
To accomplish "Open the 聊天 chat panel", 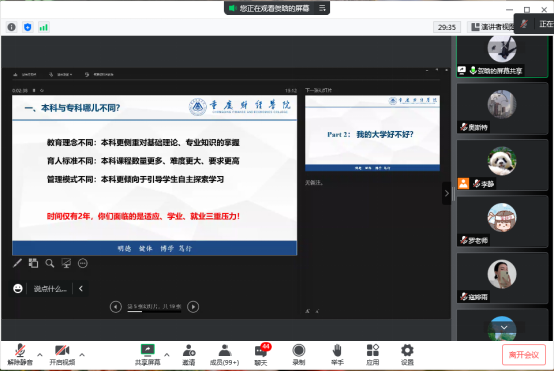I will tap(261, 355).
